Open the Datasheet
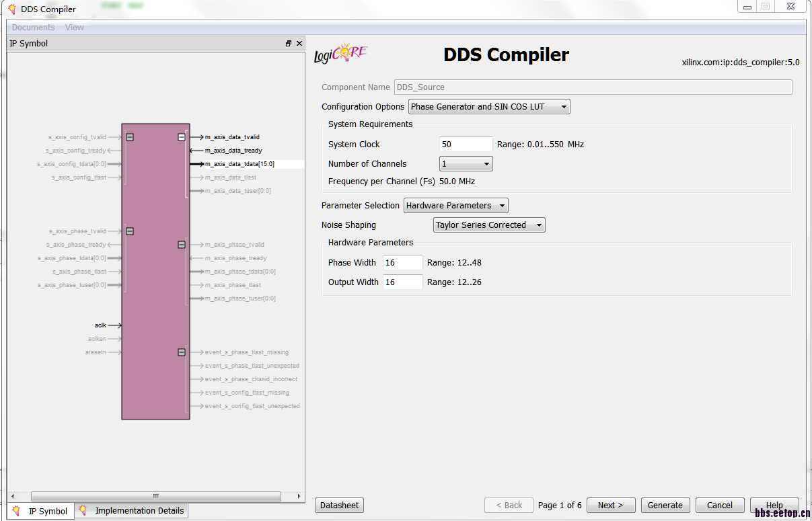 (339, 505)
